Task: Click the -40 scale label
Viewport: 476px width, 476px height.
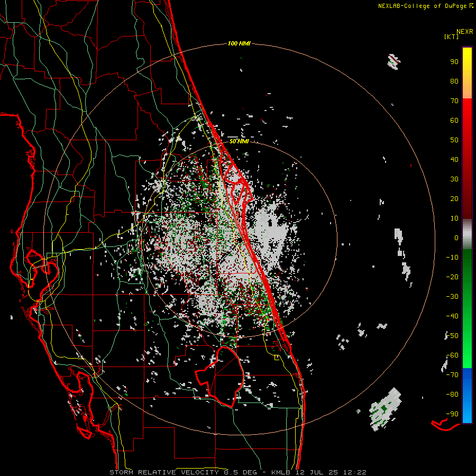Action: [x=452, y=316]
